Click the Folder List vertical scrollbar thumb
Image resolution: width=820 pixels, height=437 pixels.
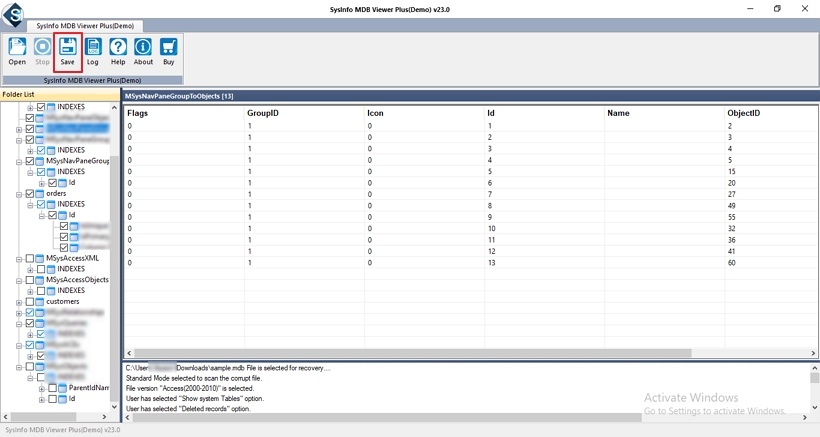(114, 277)
